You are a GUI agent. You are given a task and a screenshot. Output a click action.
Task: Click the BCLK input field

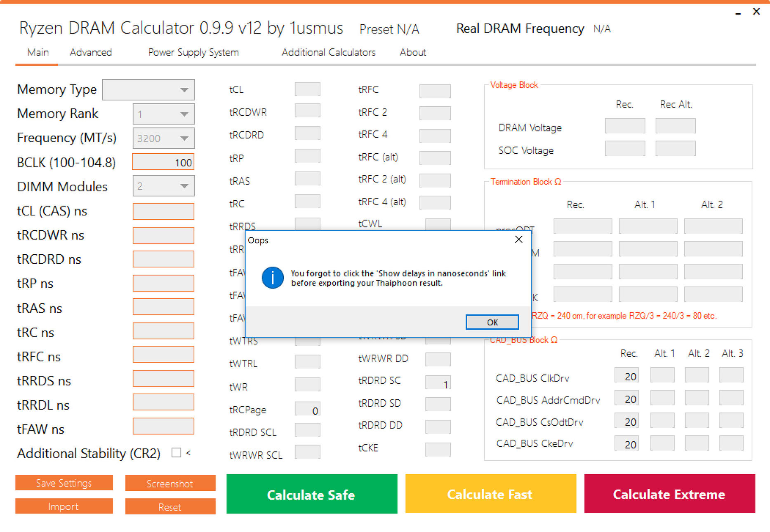(x=163, y=162)
